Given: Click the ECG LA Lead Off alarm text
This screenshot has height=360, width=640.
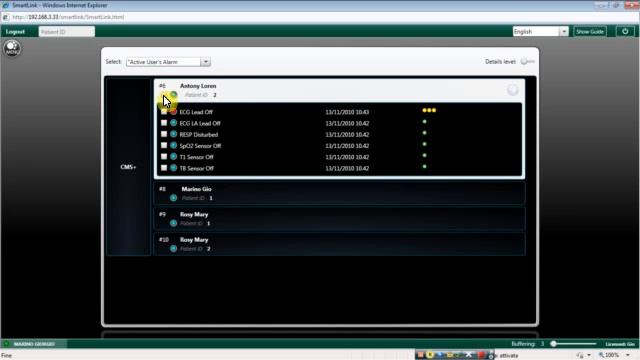Looking at the screenshot, I should (x=200, y=123).
